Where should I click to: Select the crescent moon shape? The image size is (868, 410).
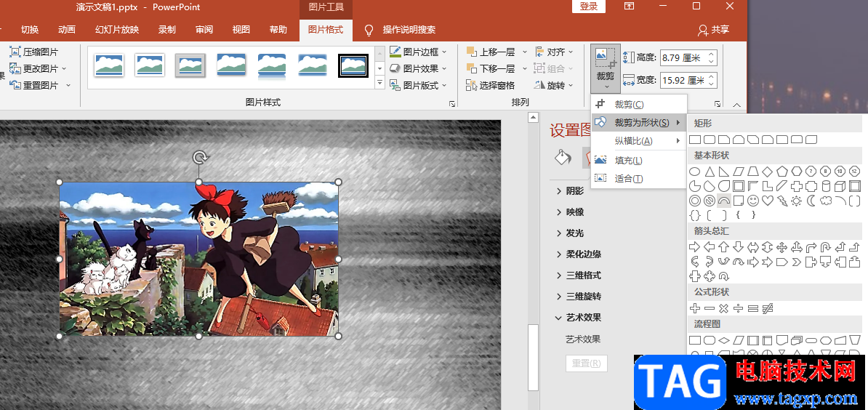(x=811, y=201)
